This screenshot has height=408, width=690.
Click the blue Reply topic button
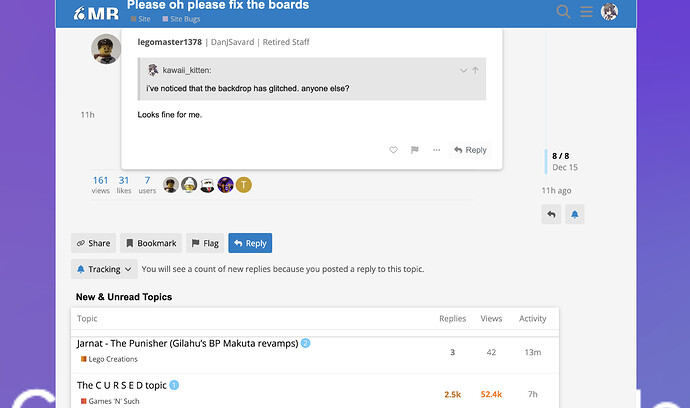coord(250,243)
